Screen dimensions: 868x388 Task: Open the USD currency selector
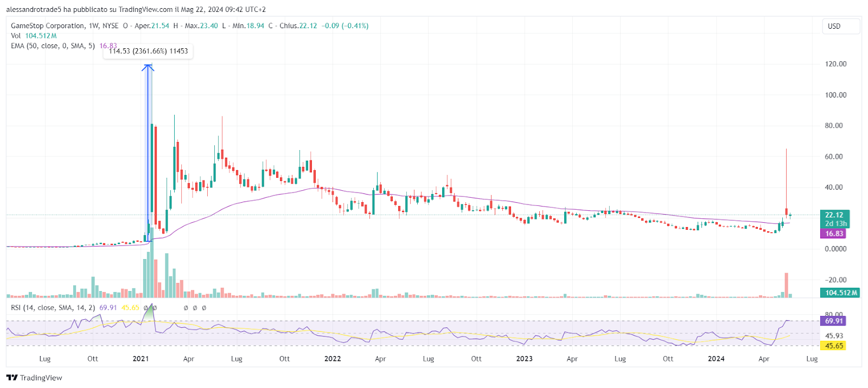(841, 26)
